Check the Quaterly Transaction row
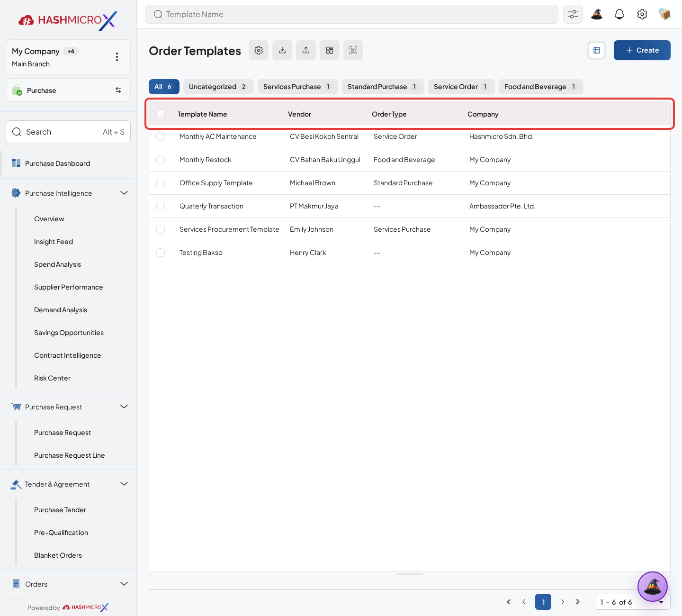Image resolution: width=682 pixels, height=616 pixels. tap(161, 206)
